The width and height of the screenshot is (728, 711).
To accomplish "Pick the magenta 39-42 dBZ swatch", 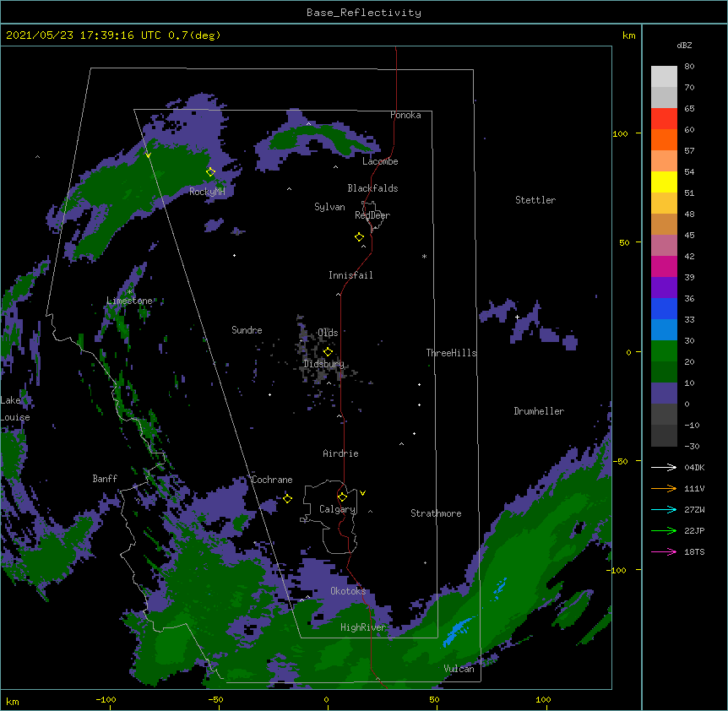I will [x=664, y=266].
